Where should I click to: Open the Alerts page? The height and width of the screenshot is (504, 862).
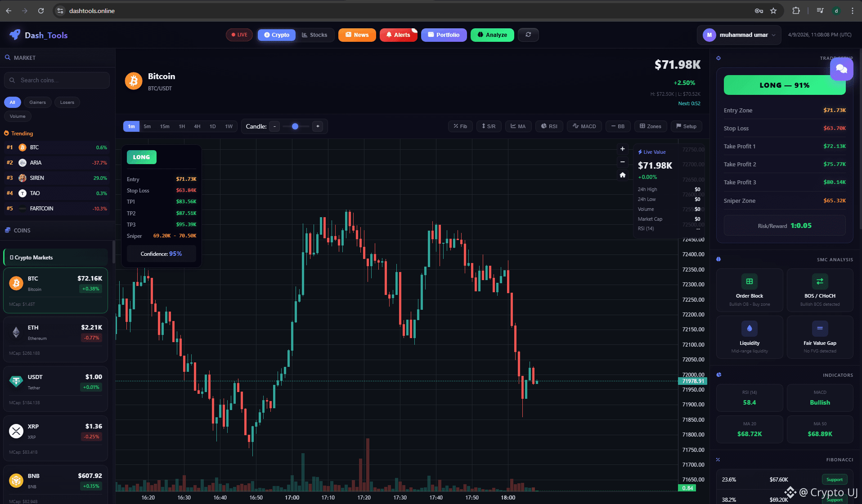398,35
